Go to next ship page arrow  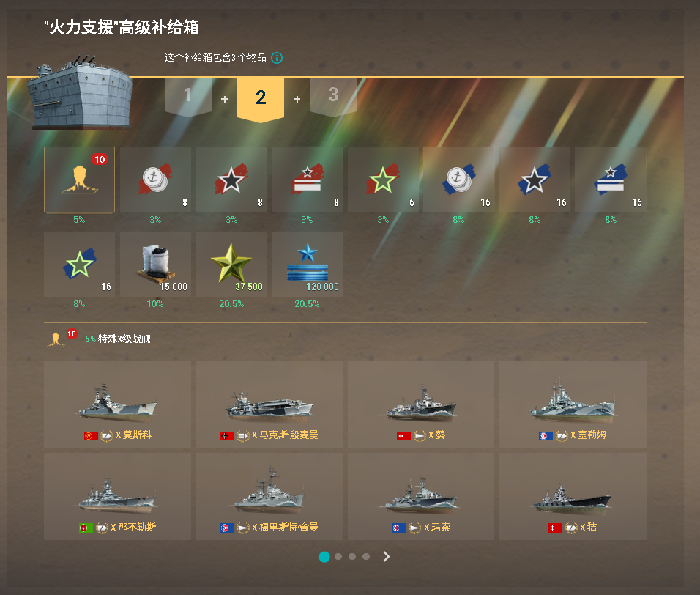pyautogui.click(x=387, y=557)
